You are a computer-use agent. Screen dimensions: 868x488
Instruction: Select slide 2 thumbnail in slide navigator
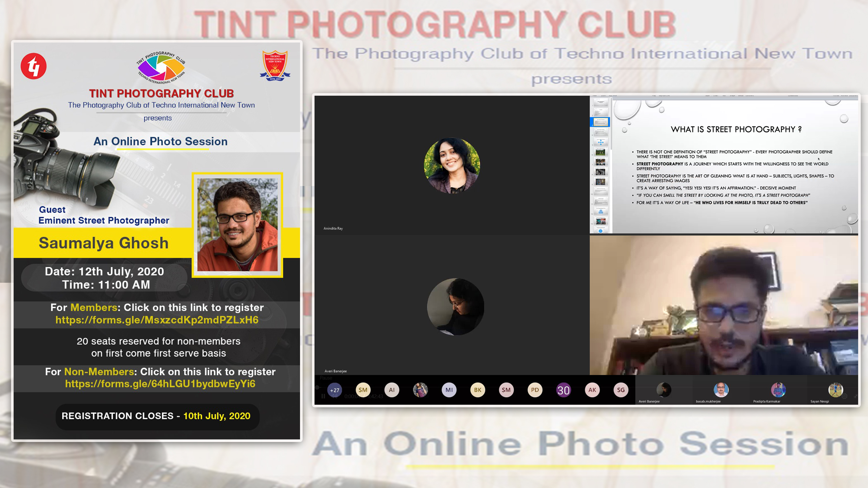601,112
